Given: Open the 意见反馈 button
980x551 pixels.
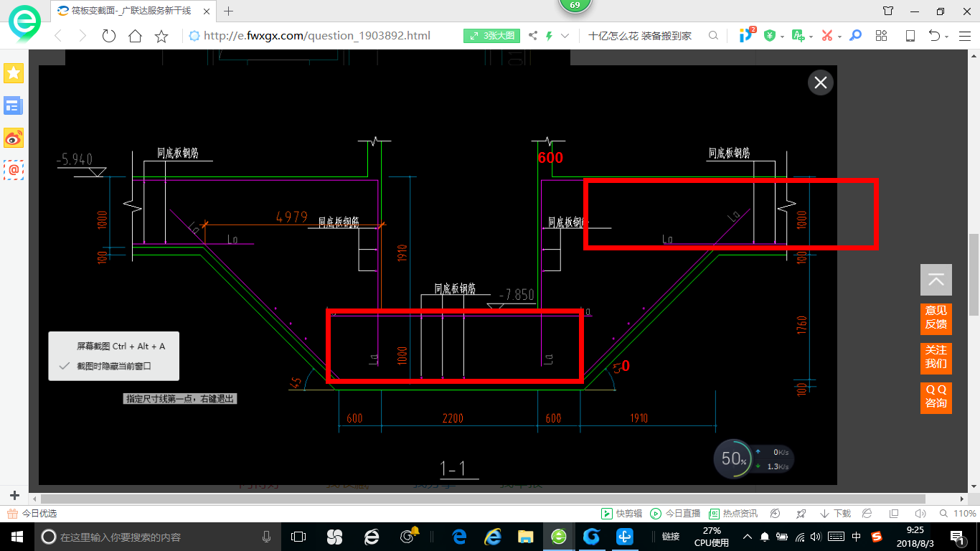Looking at the screenshot, I should pyautogui.click(x=936, y=319).
